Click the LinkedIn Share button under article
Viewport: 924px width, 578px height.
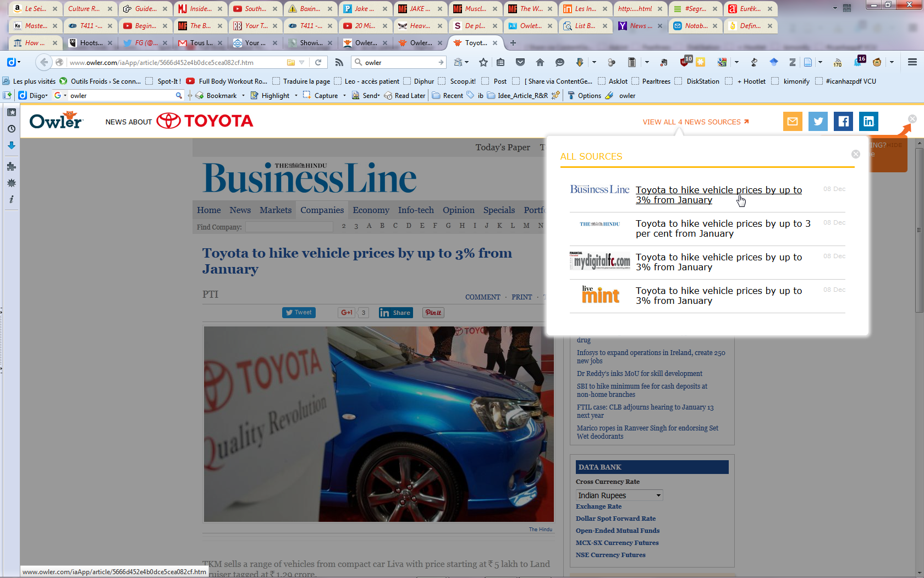click(x=395, y=312)
